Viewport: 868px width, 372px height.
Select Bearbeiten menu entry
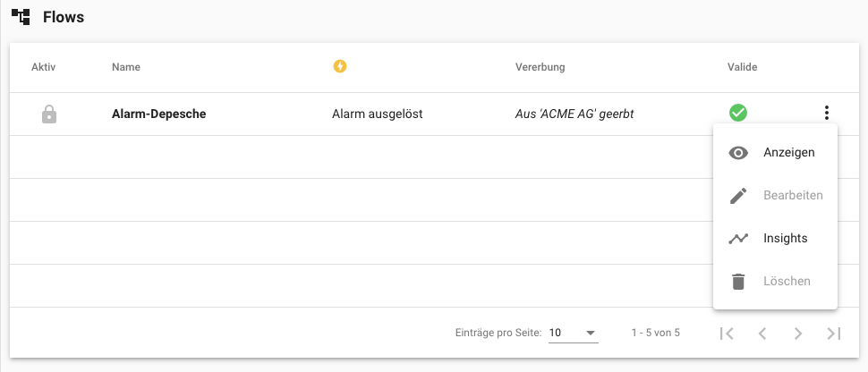[792, 196]
